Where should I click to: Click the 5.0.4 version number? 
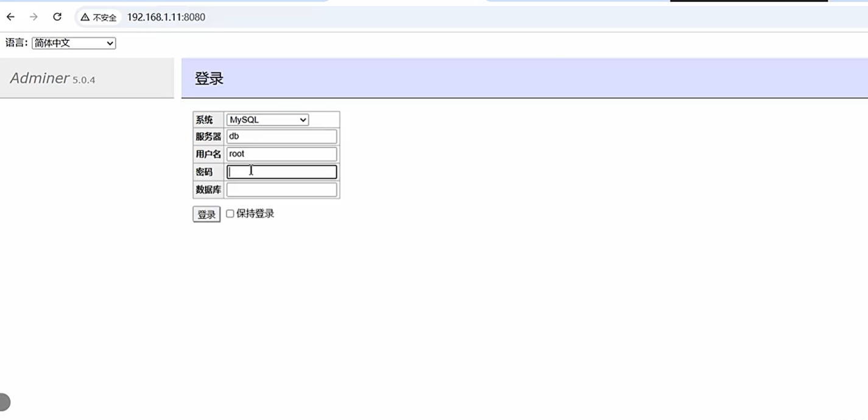(84, 80)
